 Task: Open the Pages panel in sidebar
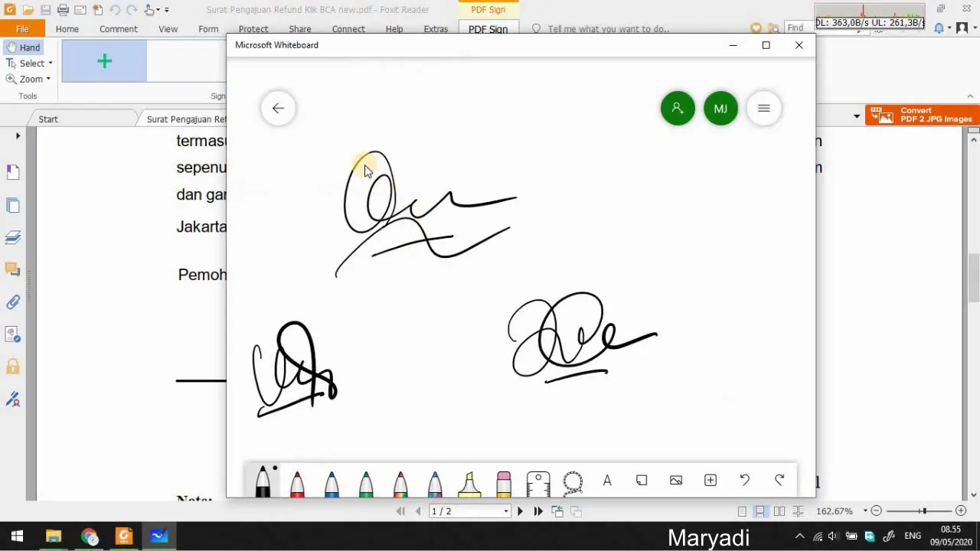coord(13,205)
